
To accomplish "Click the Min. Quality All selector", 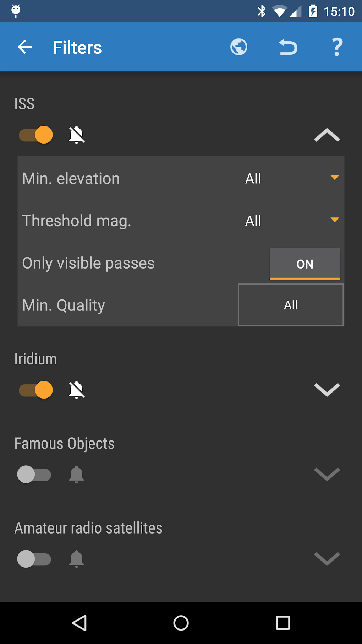I will [291, 304].
